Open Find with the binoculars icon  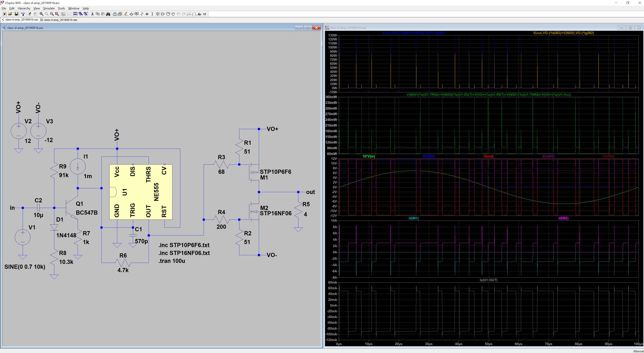pos(108,14)
